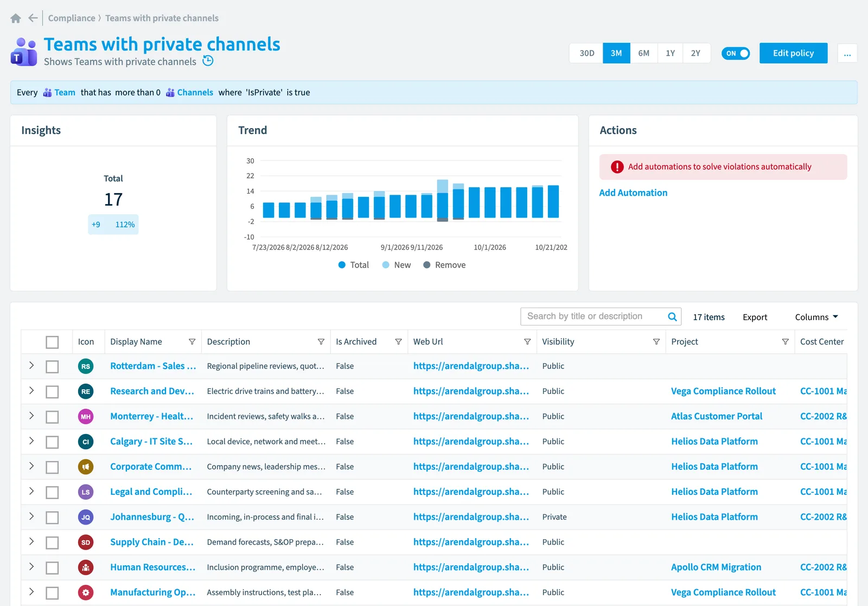The width and height of the screenshot is (868, 606).
Task: Open the Is Archived filter icon
Action: tap(398, 342)
